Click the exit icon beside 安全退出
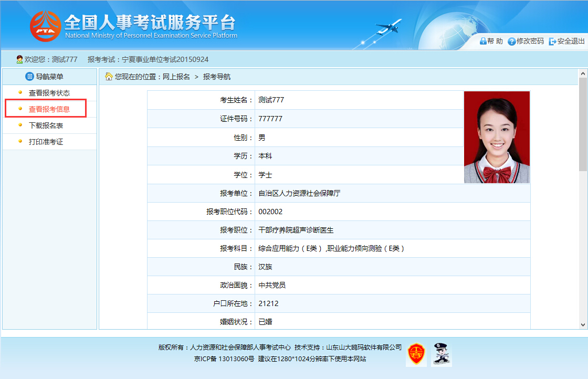The width and height of the screenshot is (588, 379). (552, 41)
